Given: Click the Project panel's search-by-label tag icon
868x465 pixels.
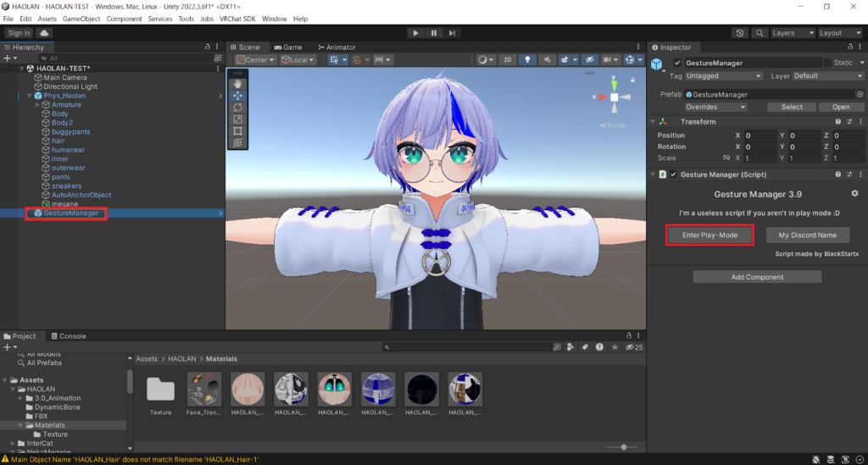Looking at the screenshot, I should (585, 347).
